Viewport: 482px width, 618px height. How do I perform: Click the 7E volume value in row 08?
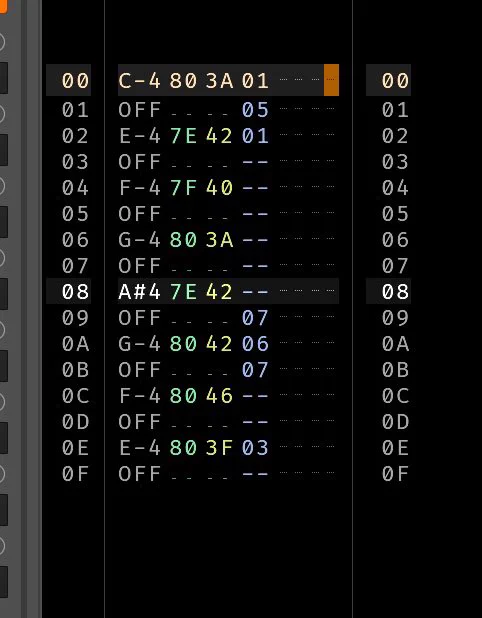[x=183, y=292]
